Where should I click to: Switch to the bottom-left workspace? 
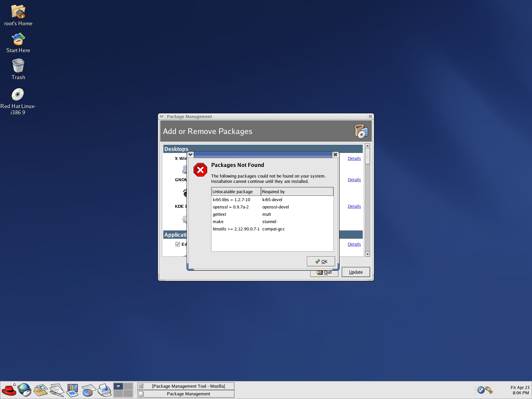pyautogui.click(x=118, y=393)
